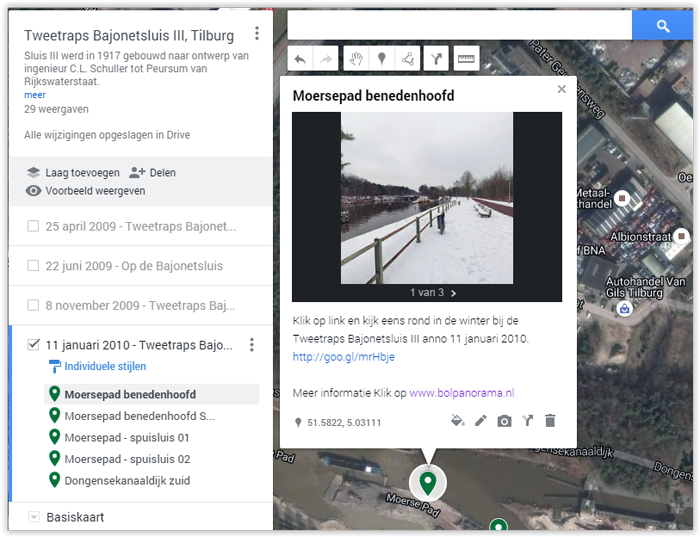
Task: Expand the Basiskaart dropdown arrow
Action: tap(33, 517)
